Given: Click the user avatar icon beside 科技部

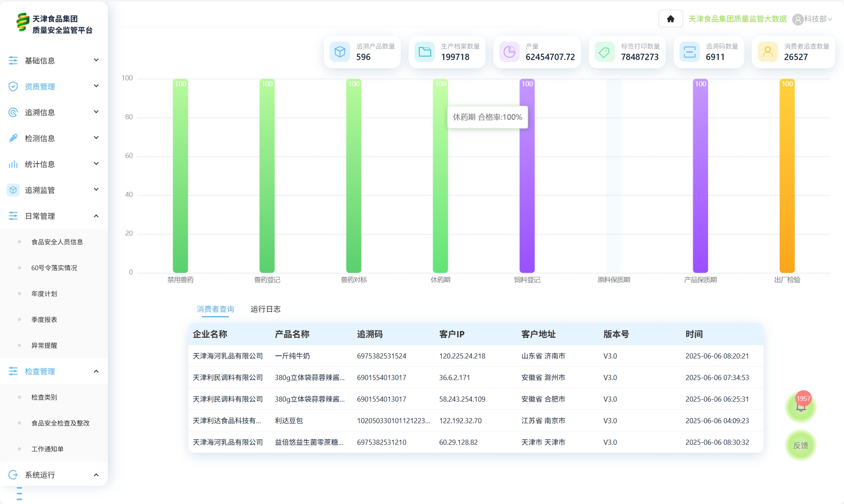Looking at the screenshot, I should click(797, 19).
